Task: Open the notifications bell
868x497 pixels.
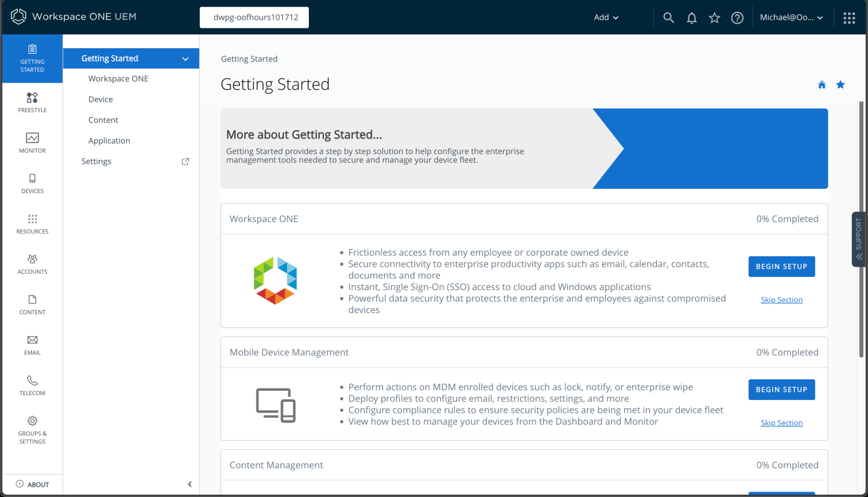Action: coord(691,17)
